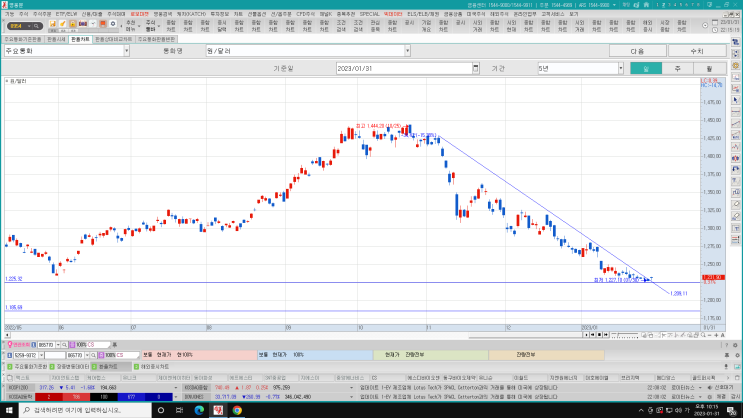Open 기업개요 from the toolbar
The width and height of the screenshot is (743, 418).
point(426,26)
